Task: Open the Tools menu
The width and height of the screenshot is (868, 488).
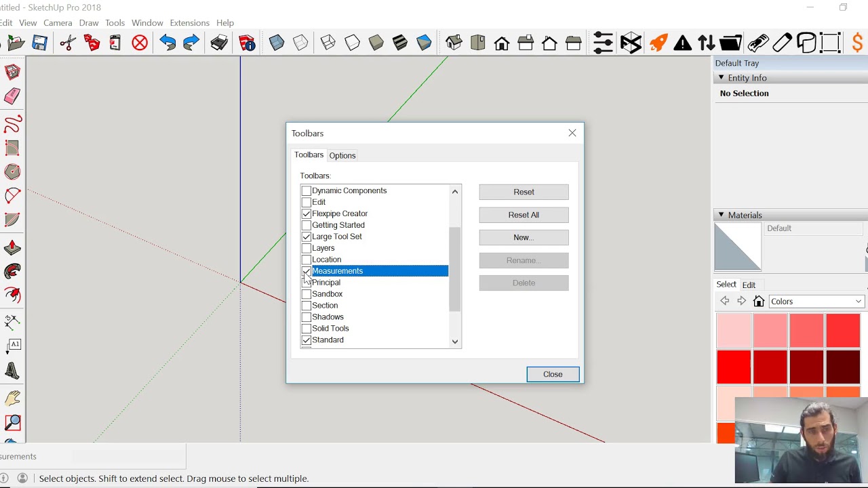Action: coord(115,23)
